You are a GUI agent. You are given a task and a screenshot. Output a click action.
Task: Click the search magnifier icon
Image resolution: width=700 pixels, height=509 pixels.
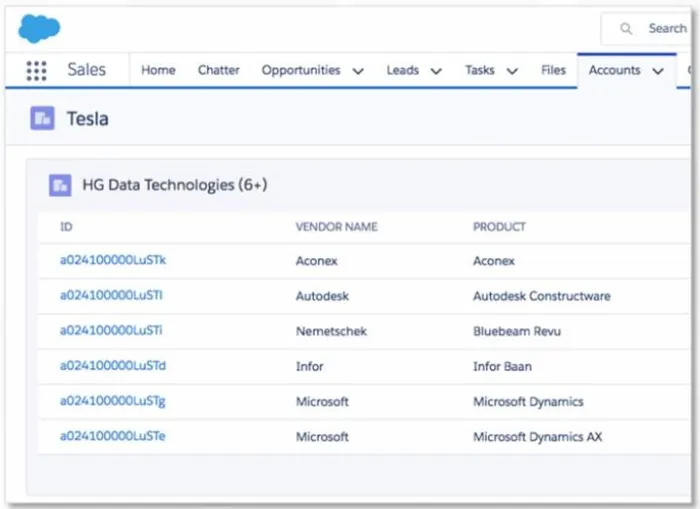coord(626,29)
